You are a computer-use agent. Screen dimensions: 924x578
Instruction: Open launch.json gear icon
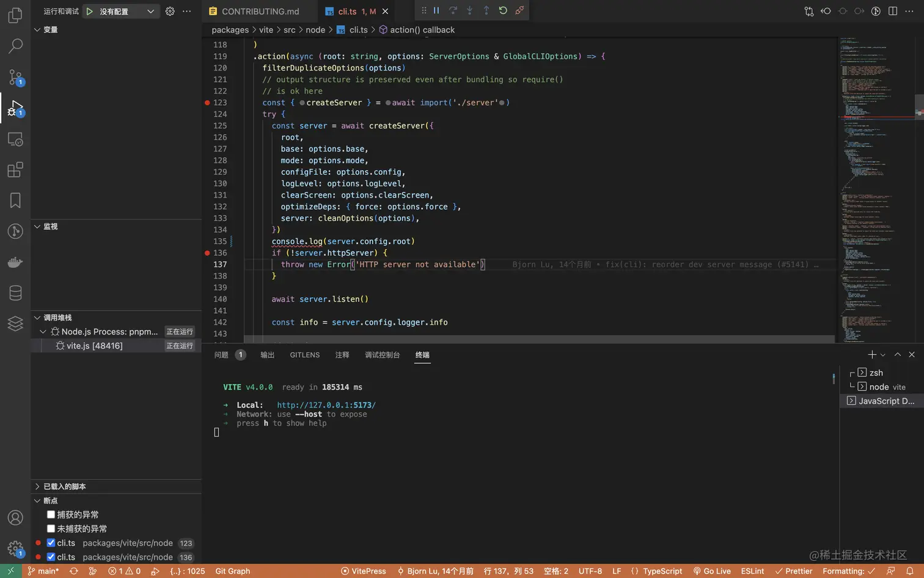(x=170, y=11)
